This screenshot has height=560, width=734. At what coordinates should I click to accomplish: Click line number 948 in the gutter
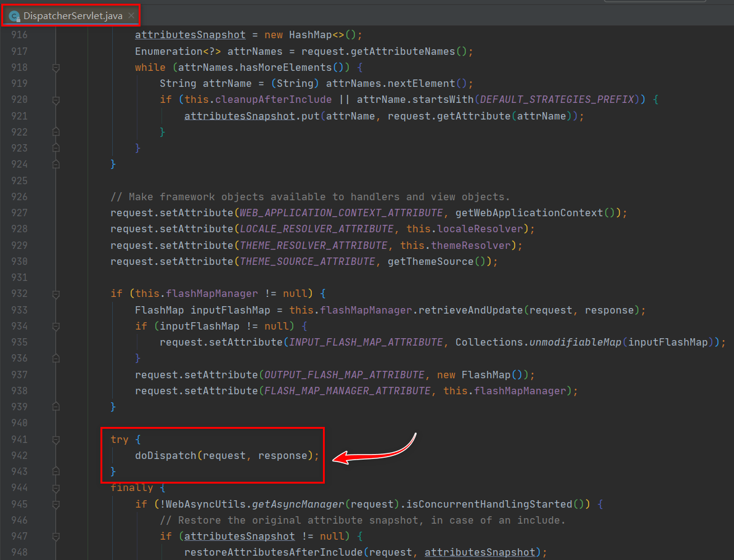pyautogui.click(x=19, y=553)
